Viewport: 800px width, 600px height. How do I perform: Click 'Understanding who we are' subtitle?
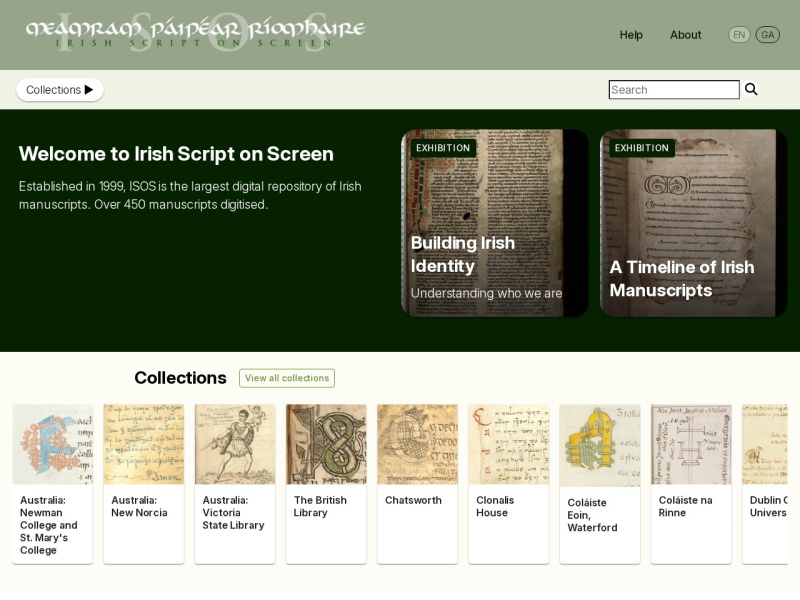pyautogui.click(x=486, y=293)
